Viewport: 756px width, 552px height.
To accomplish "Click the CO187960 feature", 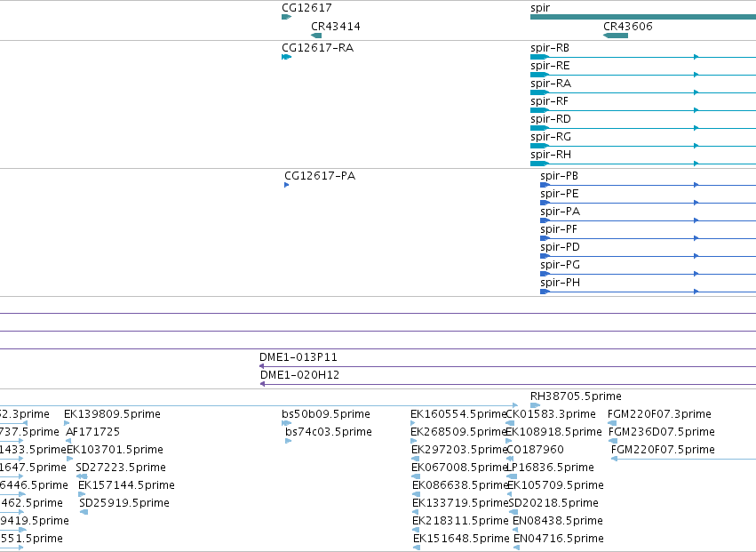I will click(x=510, y=459).
